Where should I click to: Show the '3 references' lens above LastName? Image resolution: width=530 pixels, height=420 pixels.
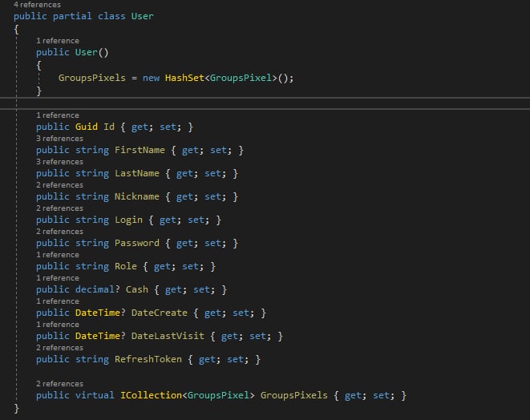pyautogui.click(x=59, y=162)
